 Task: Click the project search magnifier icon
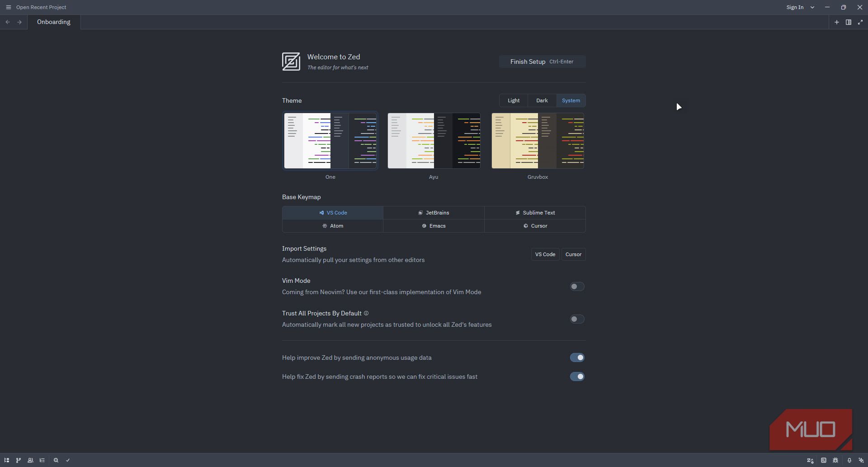56,460
